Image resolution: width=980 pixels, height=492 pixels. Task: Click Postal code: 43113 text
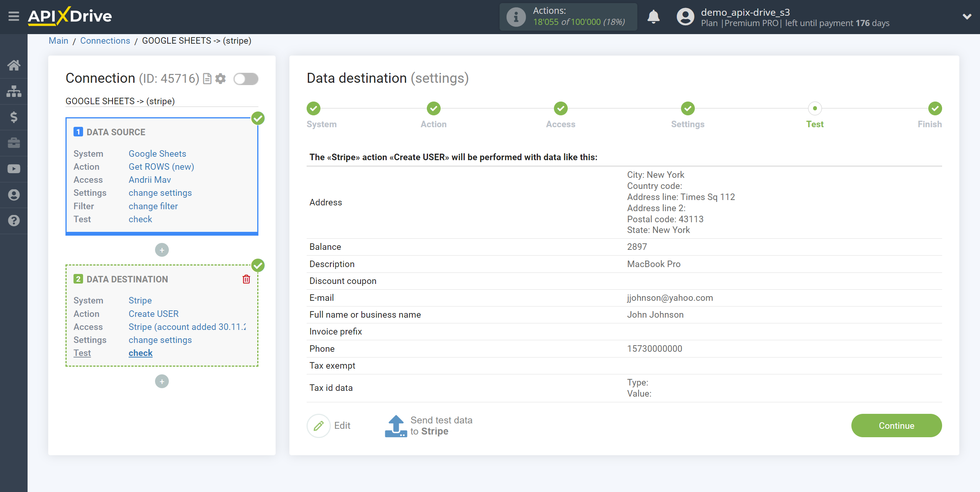point(665,219)
